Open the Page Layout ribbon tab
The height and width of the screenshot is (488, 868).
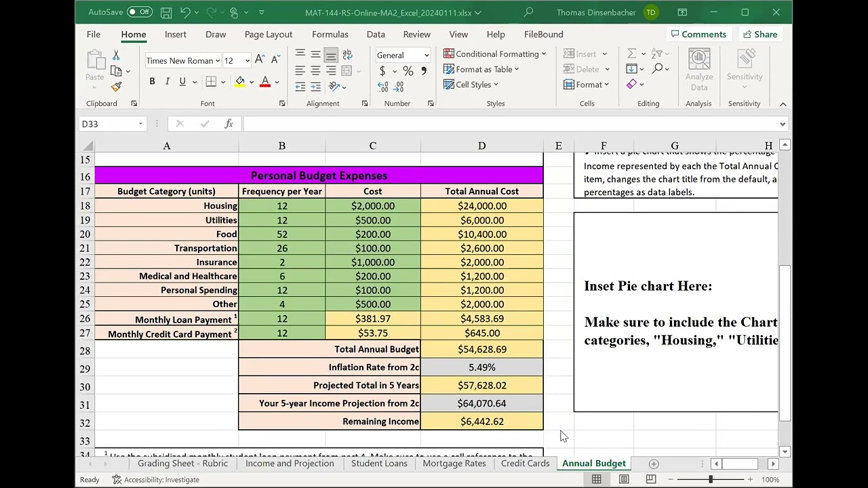269,34
